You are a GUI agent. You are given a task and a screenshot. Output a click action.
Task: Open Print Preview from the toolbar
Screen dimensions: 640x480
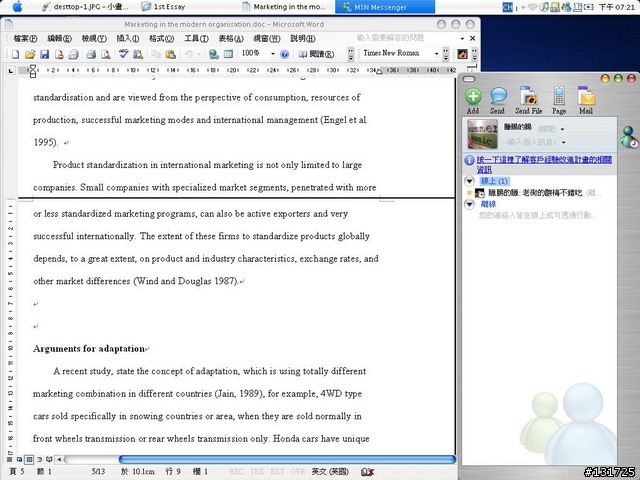pyautogui.click(x=106, y=54)
